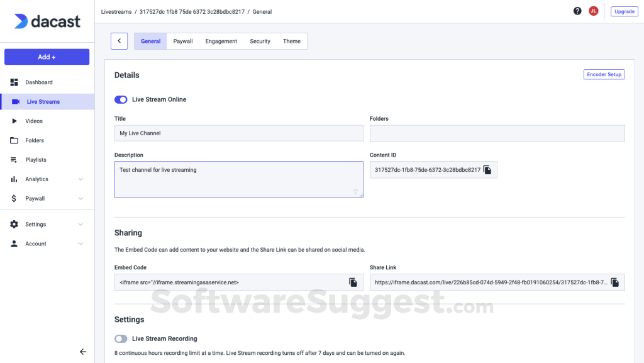Expand the Analytics menu
This screenshot has width=644, height=363.
tap(37, 179)
